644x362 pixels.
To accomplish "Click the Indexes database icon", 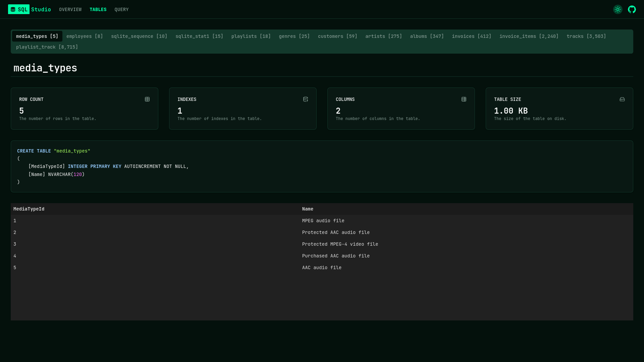I will (306, 99).
